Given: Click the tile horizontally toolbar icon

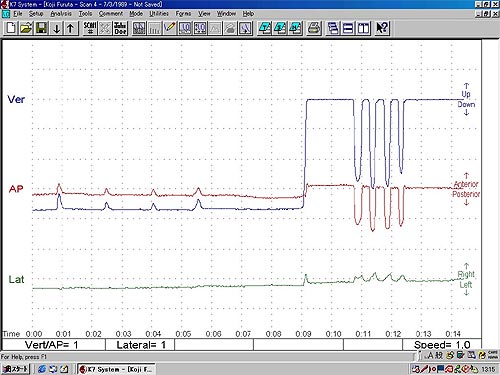Looking at the screenshot, I should (x=348, y=28).
